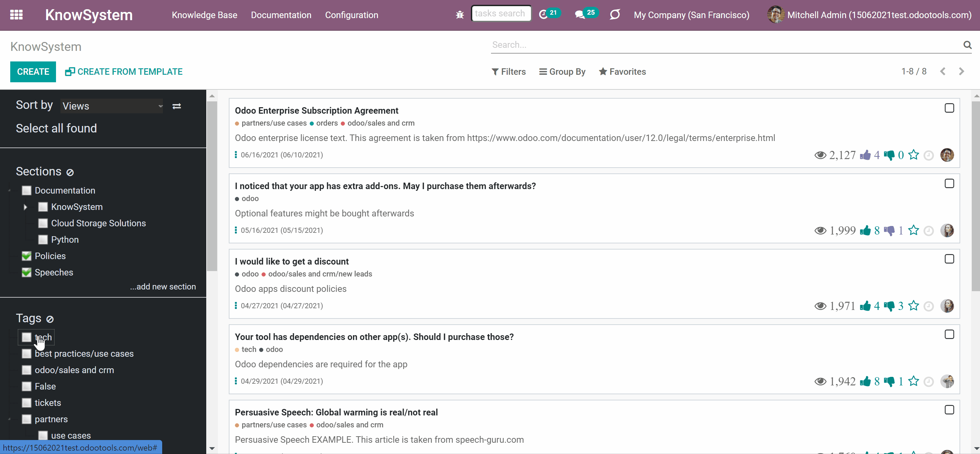Viewport: 980px width, 454px height.
Task: Expand the KnowSystem section tree node
Action: (x=25, y=207)
